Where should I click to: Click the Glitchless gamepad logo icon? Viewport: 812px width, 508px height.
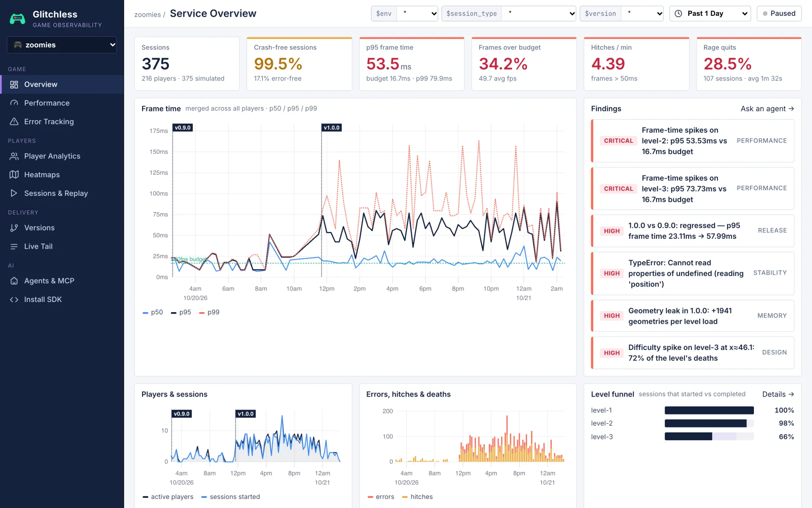[x=17, y=19]
